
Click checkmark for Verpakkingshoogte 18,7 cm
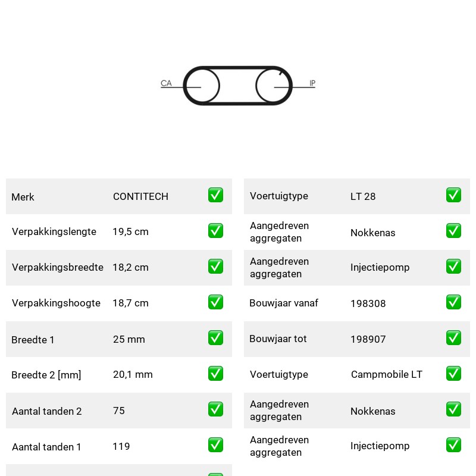click(215, 302)
